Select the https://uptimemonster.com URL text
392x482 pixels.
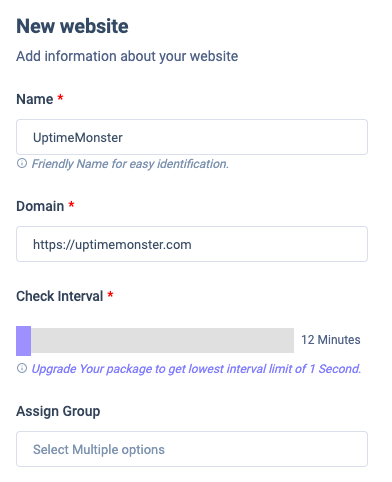click(x=112, y=245)
